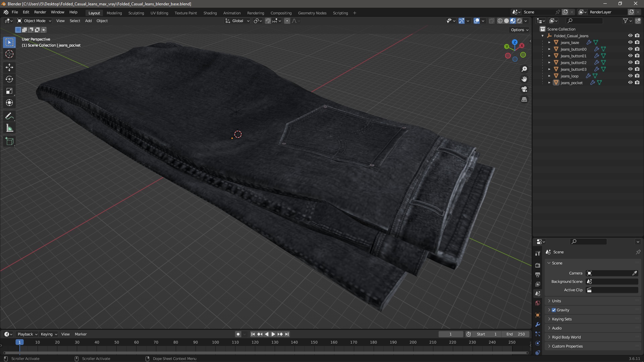Switch to the Shading workspace tab
This screenshot has width=644, height=362.
(210, 13)
